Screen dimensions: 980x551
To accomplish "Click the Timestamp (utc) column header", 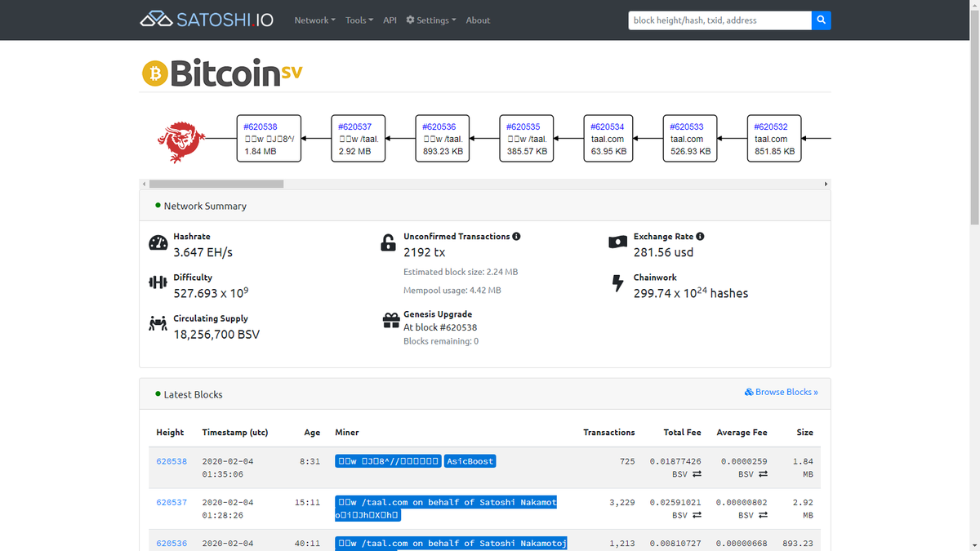I will (x=235, y=432).
